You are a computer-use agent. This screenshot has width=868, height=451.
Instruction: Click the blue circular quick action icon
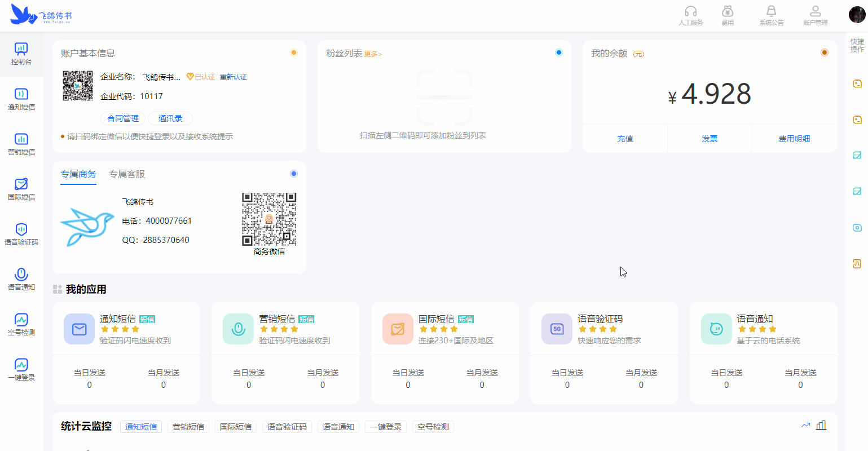pyautogui.click(x=857, y=228)
